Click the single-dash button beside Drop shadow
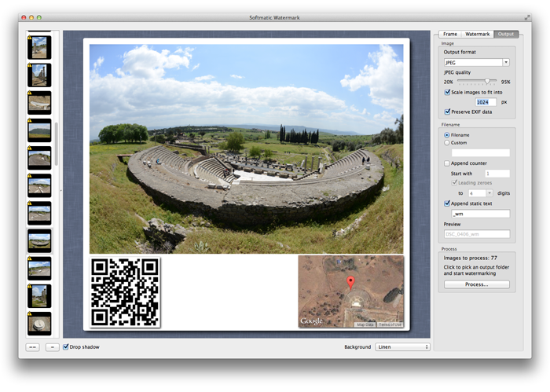Viewport: 550px width, 392px height. tap(53, 347)
